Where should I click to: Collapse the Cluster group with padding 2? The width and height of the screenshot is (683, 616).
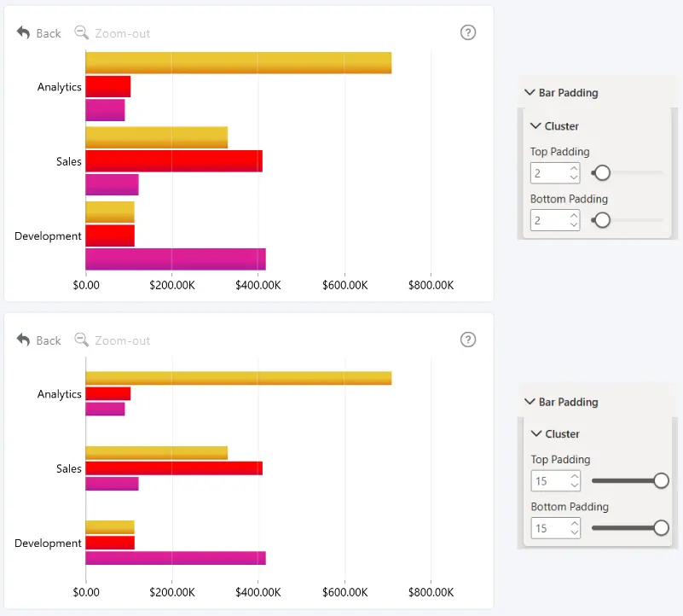[535, 126]
